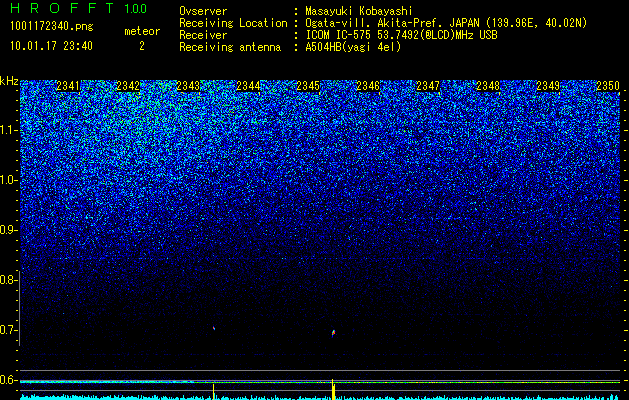Click the 2347 time marker
Image resolution: width=629 pixels, height=400 pixels.
428,86
